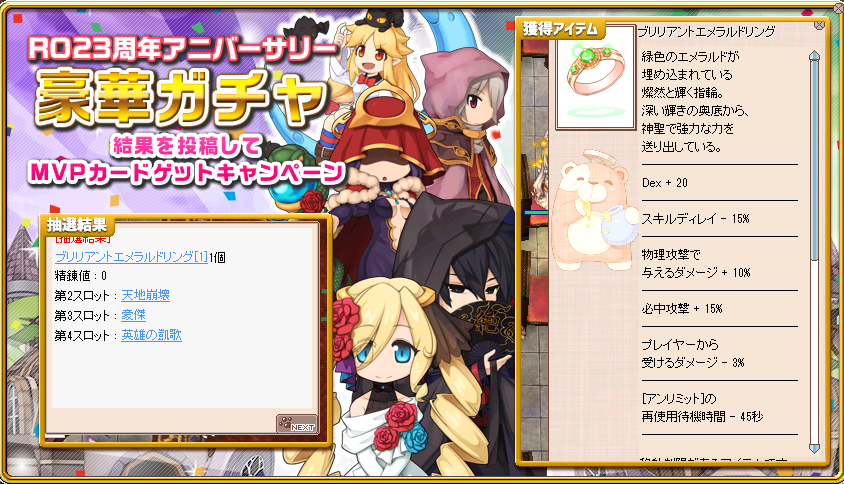Click the item description scrollbar up arrow
The image size is (844, 484).
point(814,56)
